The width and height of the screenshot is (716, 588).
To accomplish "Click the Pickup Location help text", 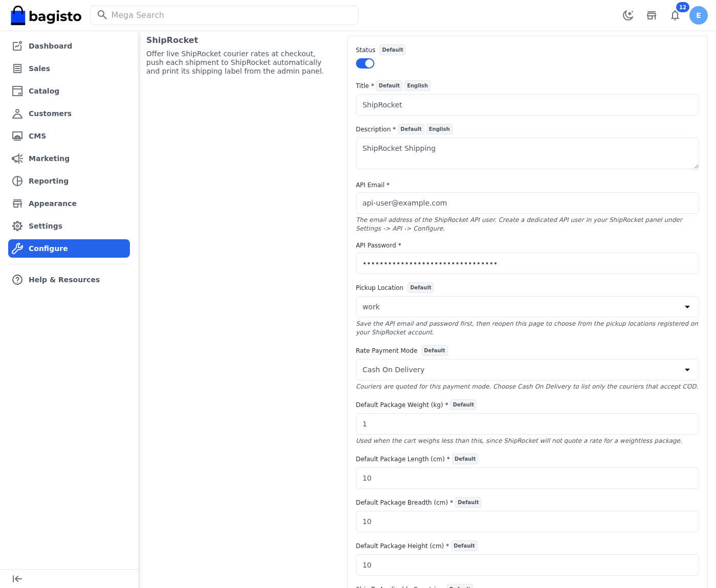I will click(x=527, y=328).
